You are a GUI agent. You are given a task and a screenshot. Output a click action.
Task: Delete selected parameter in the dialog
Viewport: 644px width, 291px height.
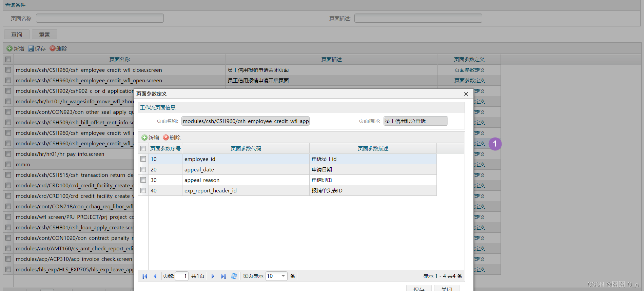tap(172, 138)
